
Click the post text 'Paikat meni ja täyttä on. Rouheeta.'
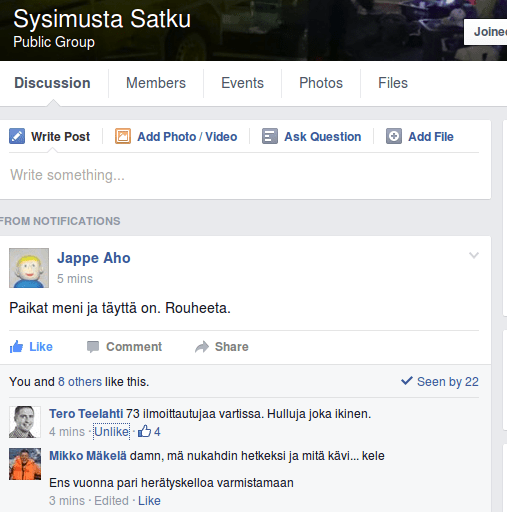point(120,308)
